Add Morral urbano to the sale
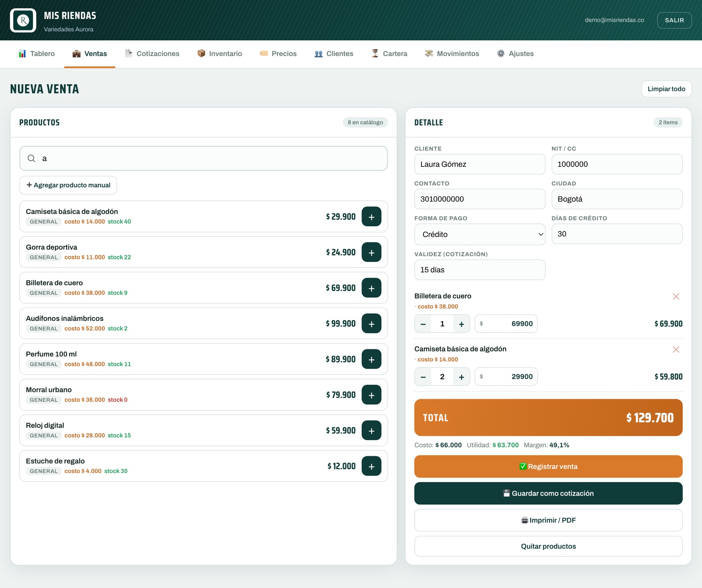Viewport: 702px width, 588px height. 371,395
